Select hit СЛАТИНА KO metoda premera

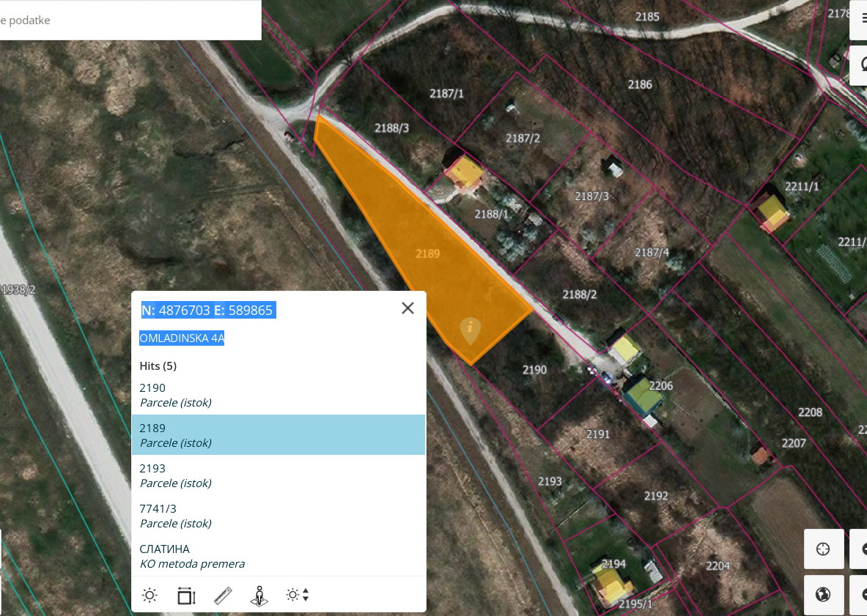[278, 556]
